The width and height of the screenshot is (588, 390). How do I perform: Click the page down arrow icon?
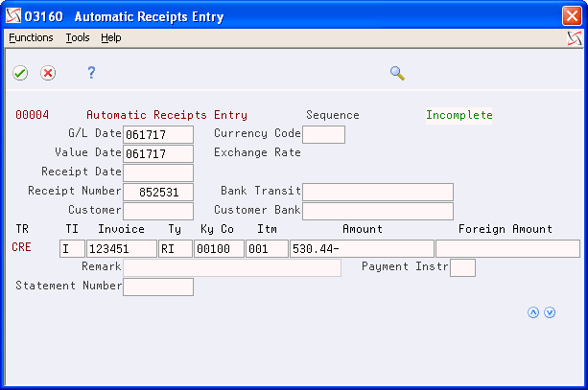[x=550, y=312]
